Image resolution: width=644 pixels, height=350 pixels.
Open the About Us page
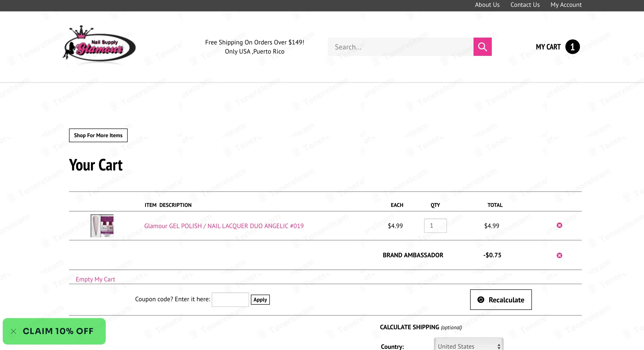(x=487, y=5)
